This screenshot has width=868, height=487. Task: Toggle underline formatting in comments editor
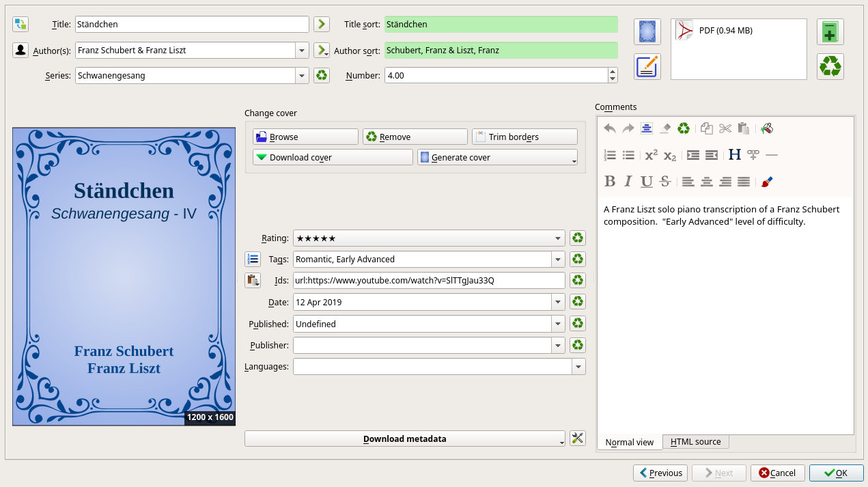pyautogui.click(x=647, y=182)
